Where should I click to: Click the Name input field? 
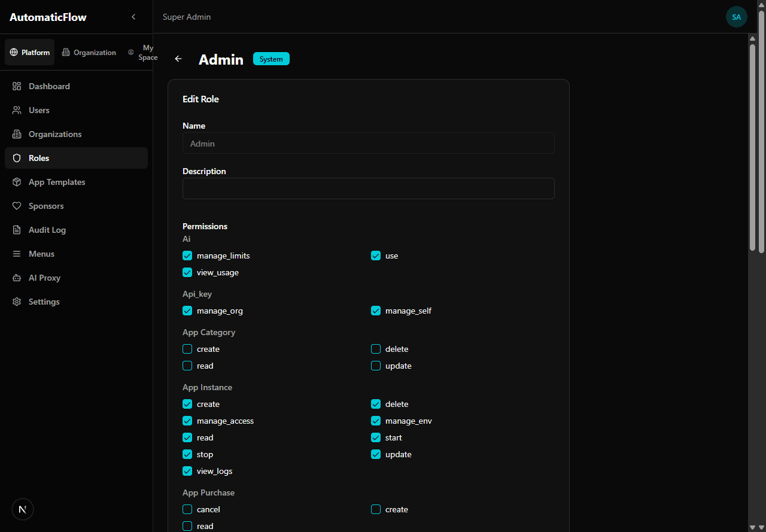[x=369, y=143]
